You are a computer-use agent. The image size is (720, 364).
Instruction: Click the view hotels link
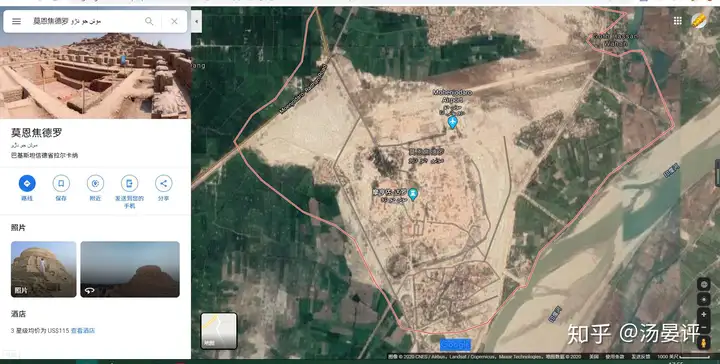83,330
